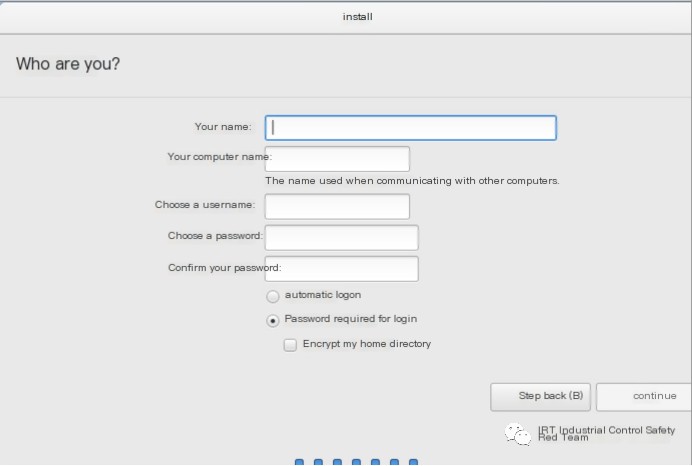This screenshot has height=466, width=692.
Task: Click the Confirm your password field
Action: click(x=342, y=269)
